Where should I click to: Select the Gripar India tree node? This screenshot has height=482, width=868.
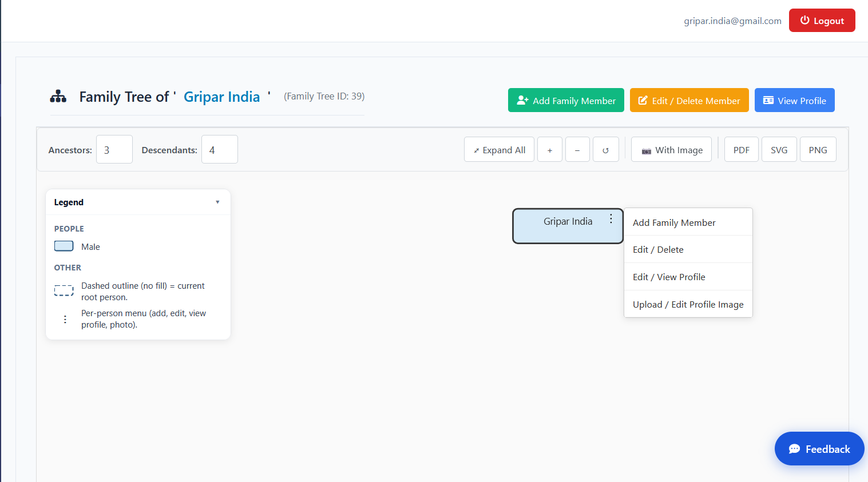coord(568,226)
